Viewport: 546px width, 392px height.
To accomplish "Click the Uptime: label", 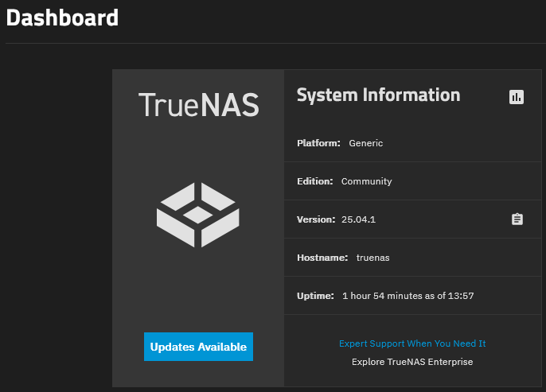I will 315,296.
